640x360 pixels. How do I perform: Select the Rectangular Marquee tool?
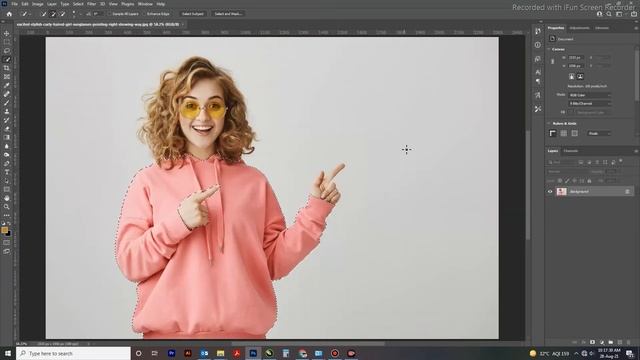7,42
